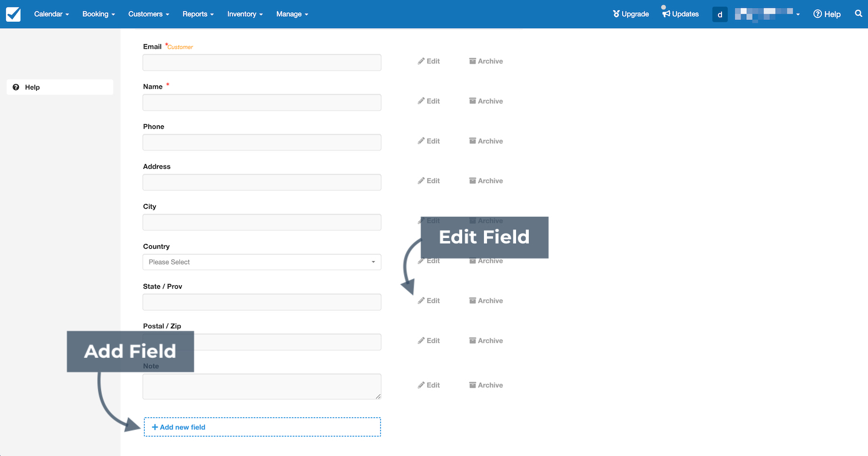The height and width of the screenshot is (456, 868).
Task: Archive the Address field
Action: click(x=486, y=181)
